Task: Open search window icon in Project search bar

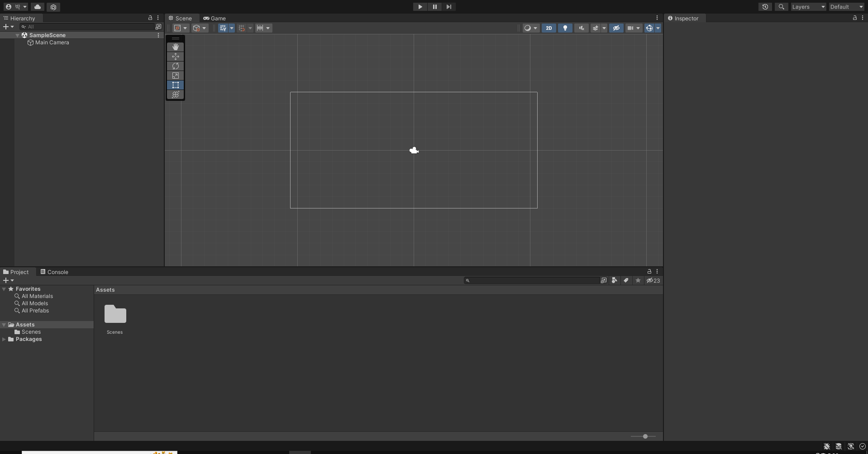Action: 603,280
